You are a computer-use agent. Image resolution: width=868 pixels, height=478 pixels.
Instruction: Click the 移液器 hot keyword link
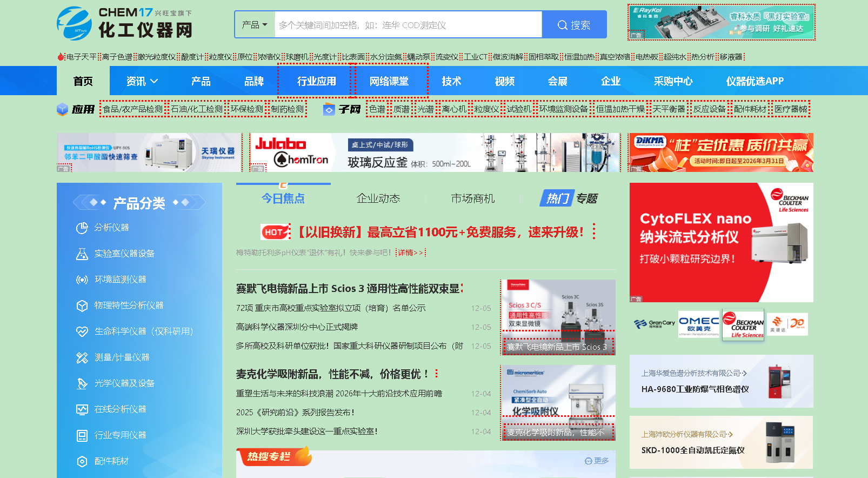coord(731,57)
